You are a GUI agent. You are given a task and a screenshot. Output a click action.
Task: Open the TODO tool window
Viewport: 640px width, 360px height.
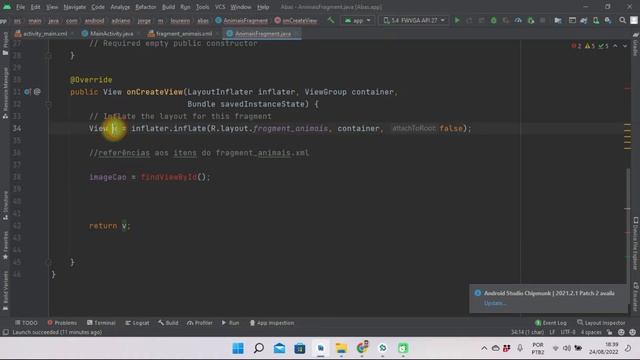[x=26, y=323]
